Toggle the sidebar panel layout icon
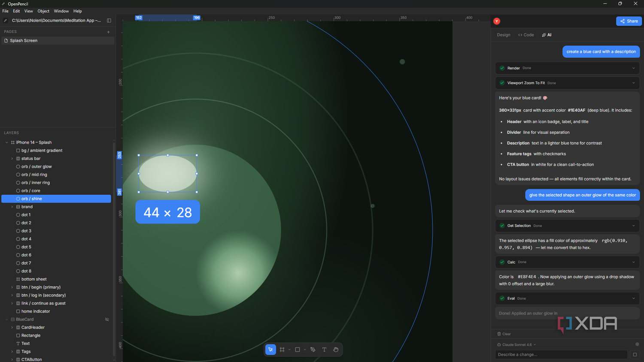The image size is (644, 362). tap(109, 21)
